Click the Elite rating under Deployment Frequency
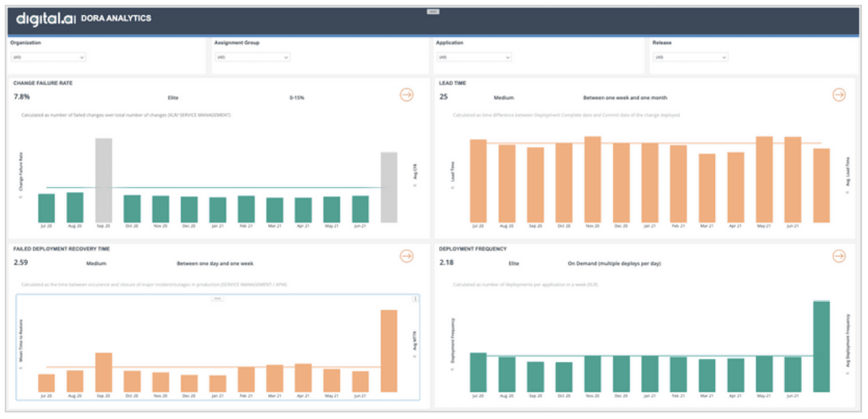Viewport: 868px width, 419px height. [513, 264]
